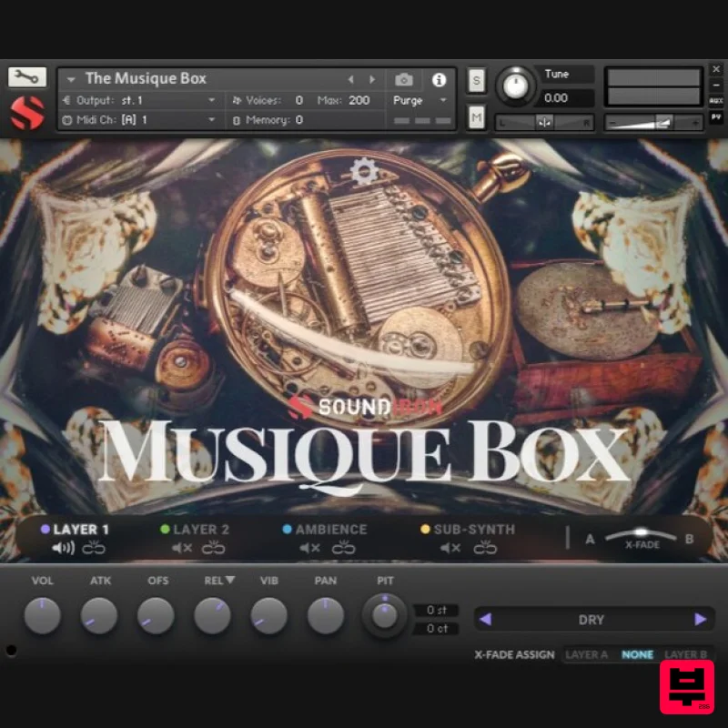Click the VIB knob
This screenshot has width=728, height=728.
269,616
